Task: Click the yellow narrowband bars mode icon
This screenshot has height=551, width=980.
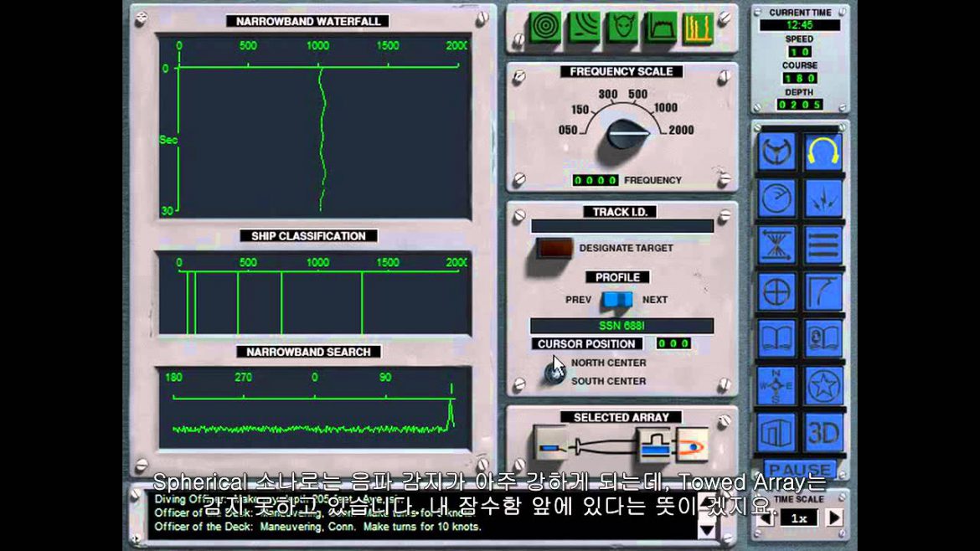Action: coord(699,28)
